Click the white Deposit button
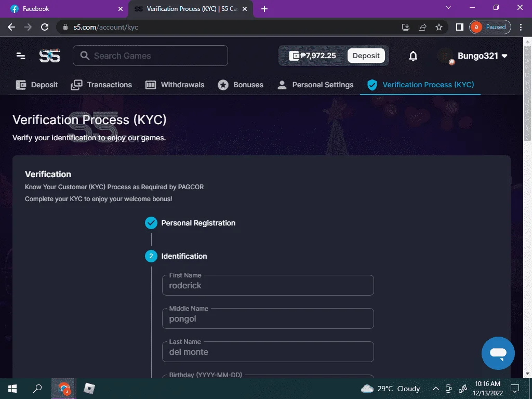The height and width of the screenshot is (399, 532). [x=366, y=56]
